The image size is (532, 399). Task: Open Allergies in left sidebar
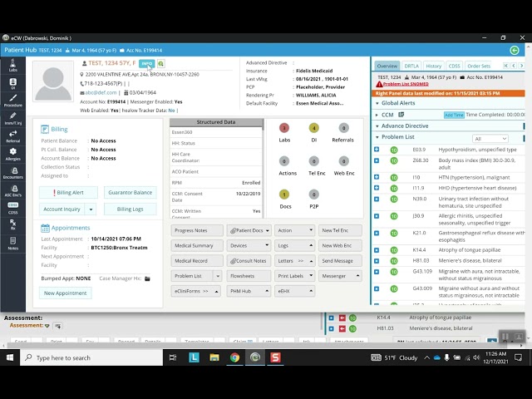(13, 154)
